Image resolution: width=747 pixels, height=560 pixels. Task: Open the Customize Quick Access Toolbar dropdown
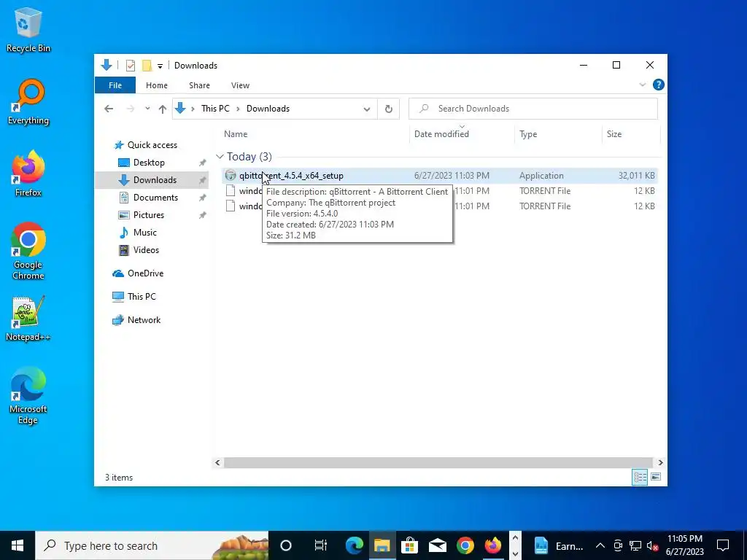coord(160,66)
